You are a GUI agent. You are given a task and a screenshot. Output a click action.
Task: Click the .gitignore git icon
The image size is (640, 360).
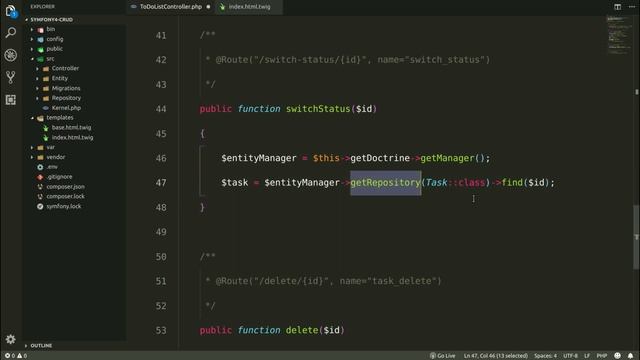tap(40, 177)
